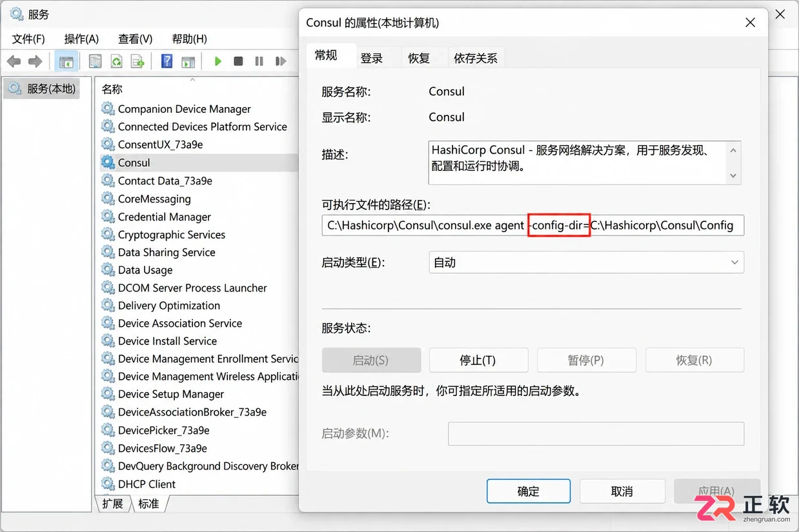Click the 取消 button

pyautogui.click(x=622, y=491)
